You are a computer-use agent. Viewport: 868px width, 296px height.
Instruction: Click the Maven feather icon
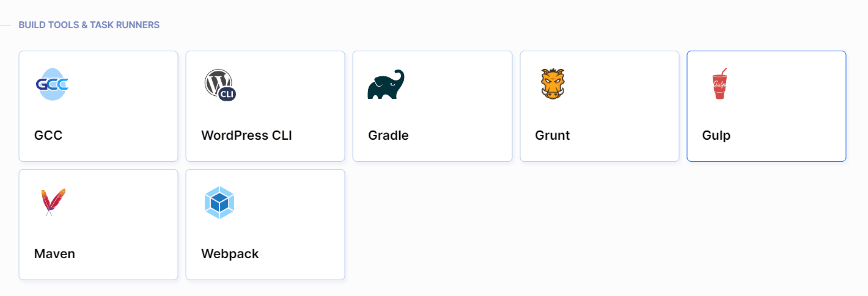(53, 202)
